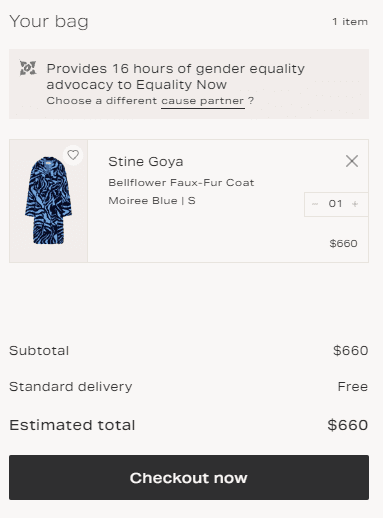Click the quantity value 01 field

coord(335,204)
